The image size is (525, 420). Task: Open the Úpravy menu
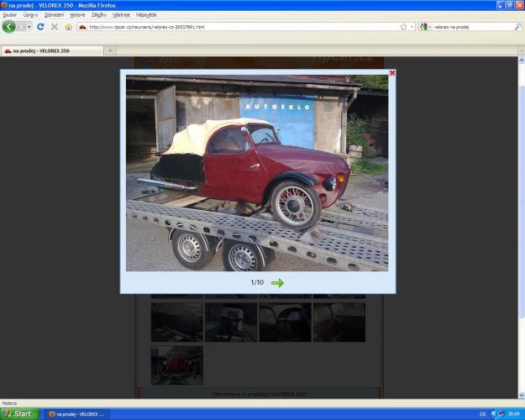[30, 15]
